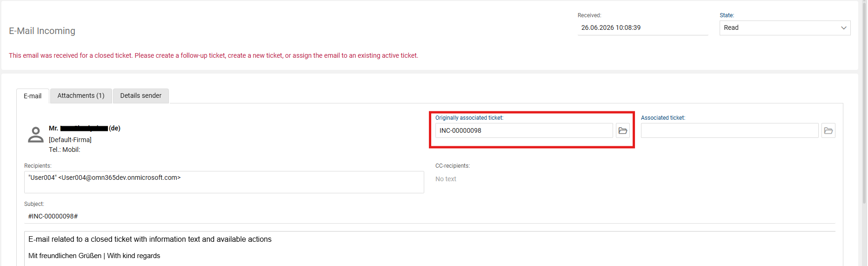Click the Associated ticket label
Viewport: 868px width, 266px height.
point(663,118)
